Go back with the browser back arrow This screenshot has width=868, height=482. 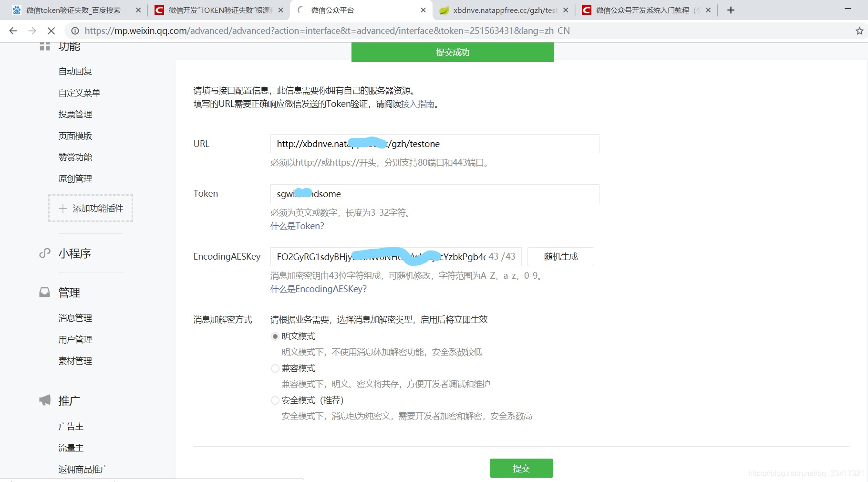tap(13, 31)
